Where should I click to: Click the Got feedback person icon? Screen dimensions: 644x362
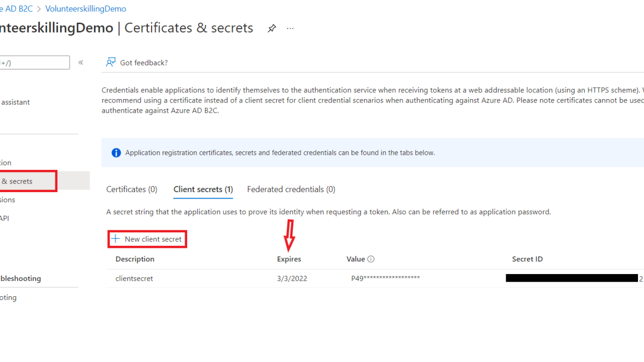coord(111,62)
